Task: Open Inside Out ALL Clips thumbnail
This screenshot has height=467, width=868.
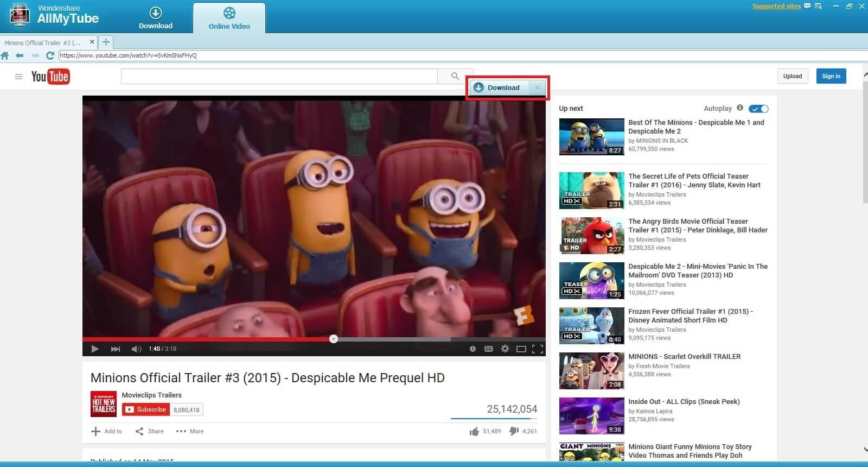Action: pyautogui.click(x=592, y=416)
